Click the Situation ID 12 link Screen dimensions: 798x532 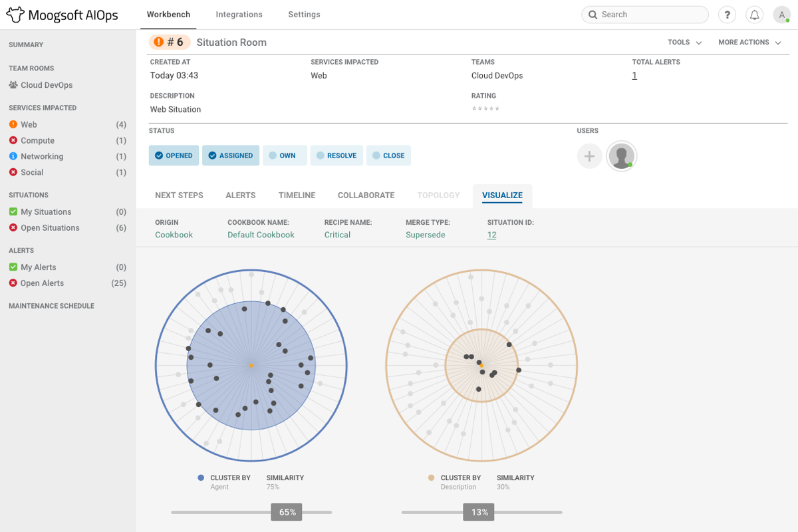point(491,235)
